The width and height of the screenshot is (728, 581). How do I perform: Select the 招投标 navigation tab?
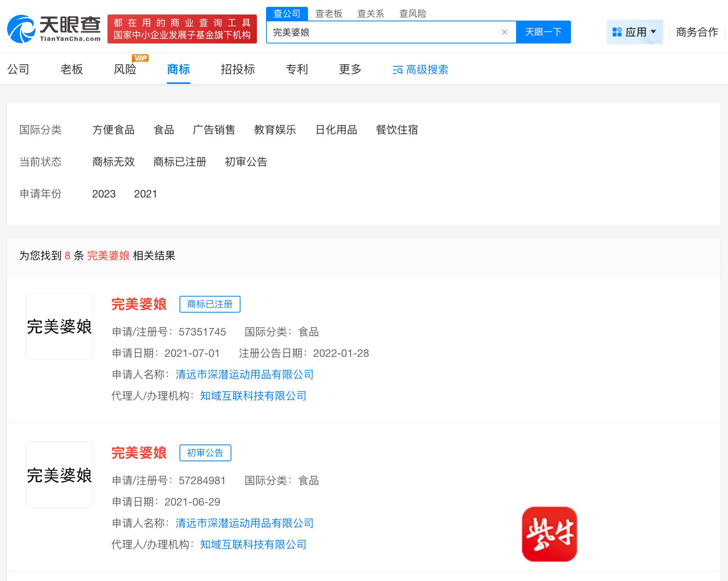coord(237,69)
